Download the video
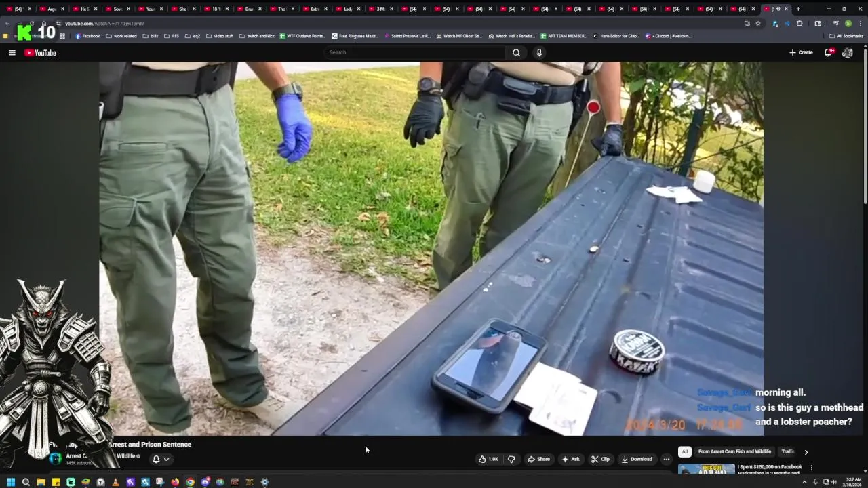868x488 pixels. pyautogui.click(x=637, y=459)
